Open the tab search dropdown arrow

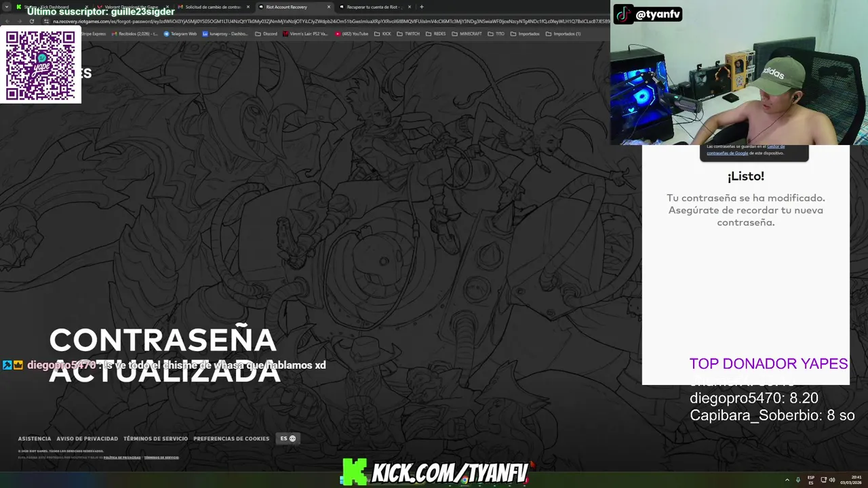click(7, 7)
